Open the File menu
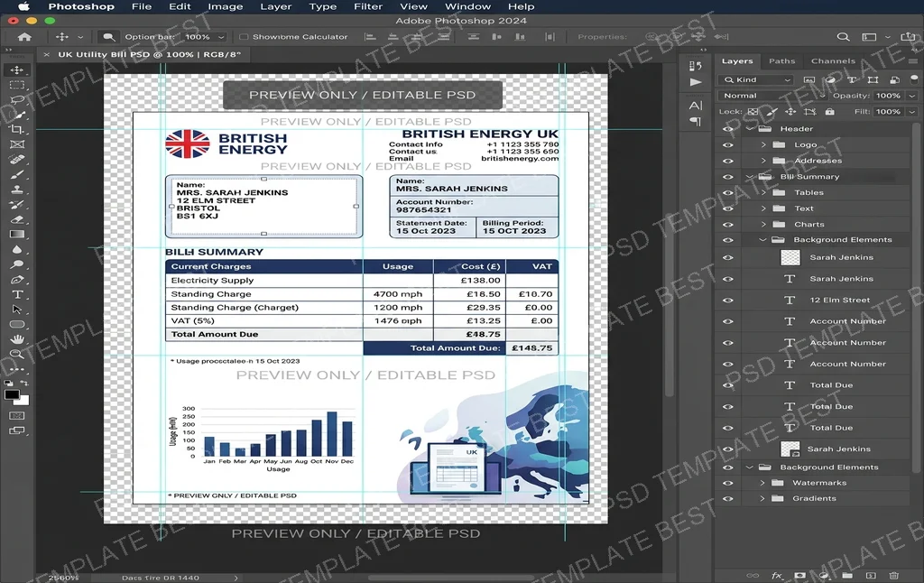 (142, 6)
